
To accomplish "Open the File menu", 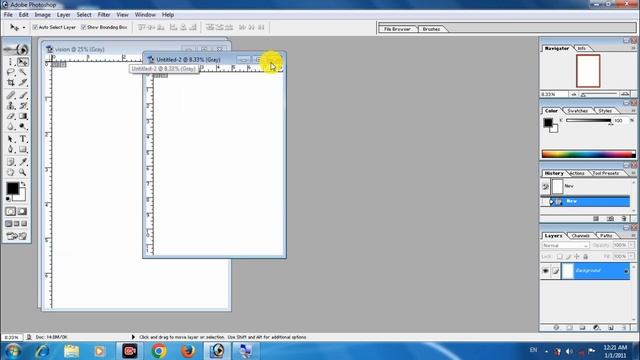I will tap(8, 15).
